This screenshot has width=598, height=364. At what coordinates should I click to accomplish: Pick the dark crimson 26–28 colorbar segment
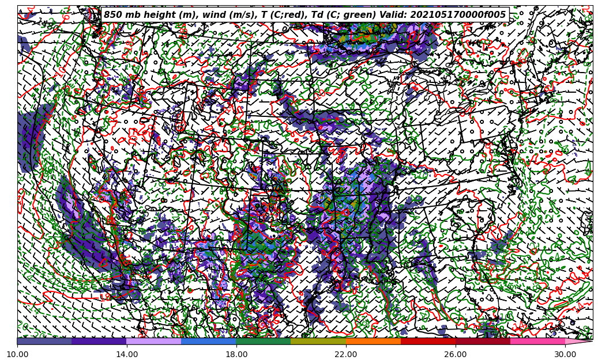coord(483,341)
